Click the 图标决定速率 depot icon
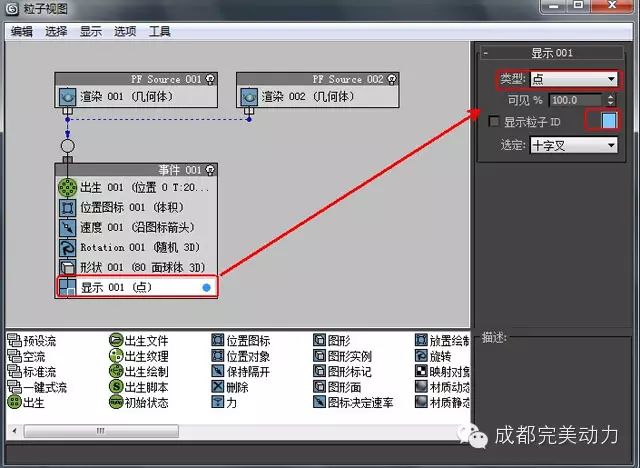This screenshot has width=640, height=468. point(319,402)
